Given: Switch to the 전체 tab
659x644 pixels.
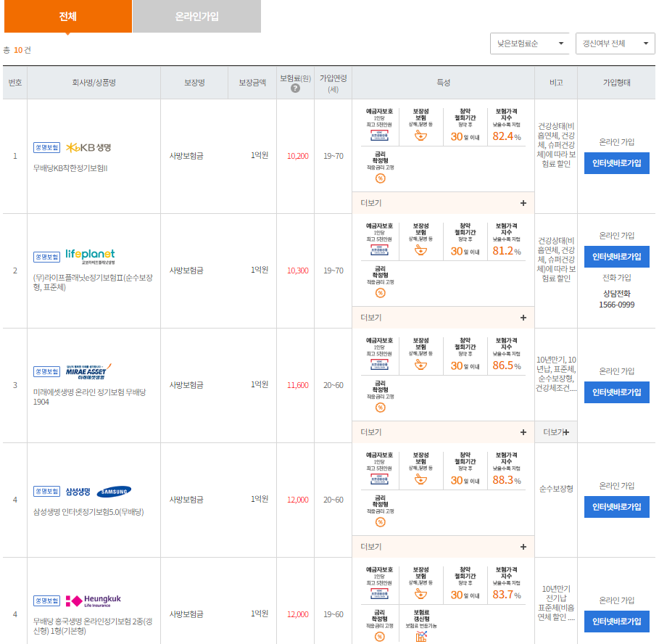Looking at the screenshot, I should 68,16.
